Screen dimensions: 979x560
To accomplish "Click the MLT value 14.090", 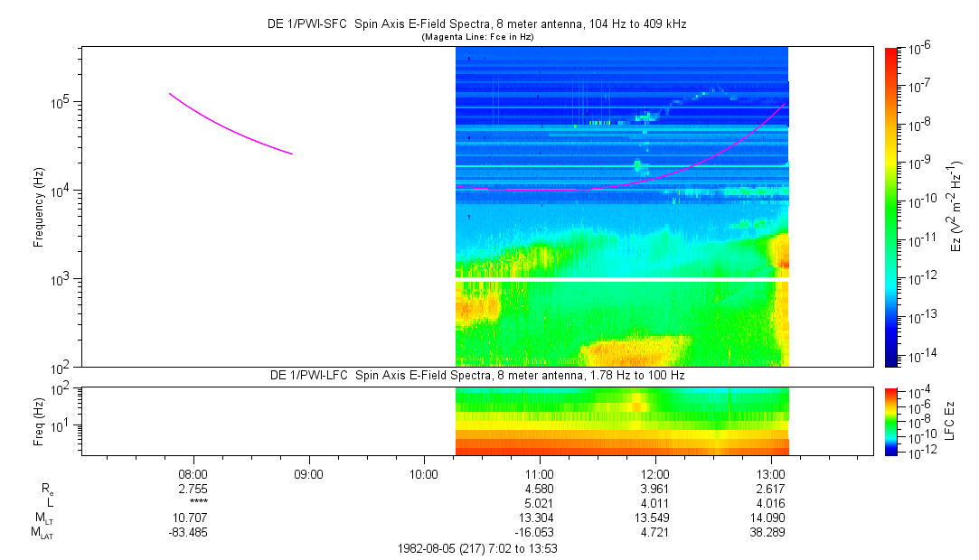I will click(x=770, y=518).
